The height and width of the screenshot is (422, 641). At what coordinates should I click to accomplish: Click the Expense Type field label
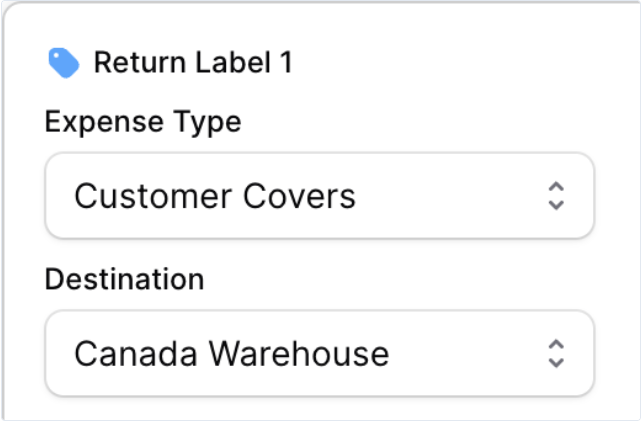click(x=143, y=122)
